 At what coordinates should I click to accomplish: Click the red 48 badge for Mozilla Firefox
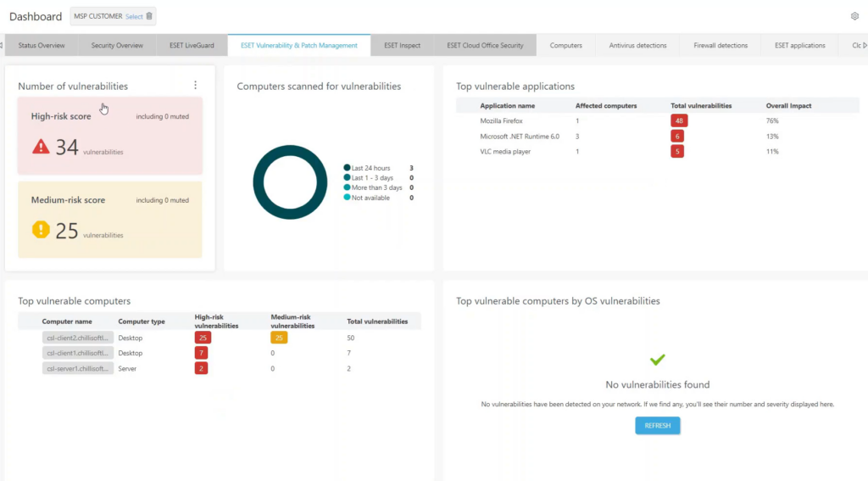pyautogui.click(x=679, y=121)
